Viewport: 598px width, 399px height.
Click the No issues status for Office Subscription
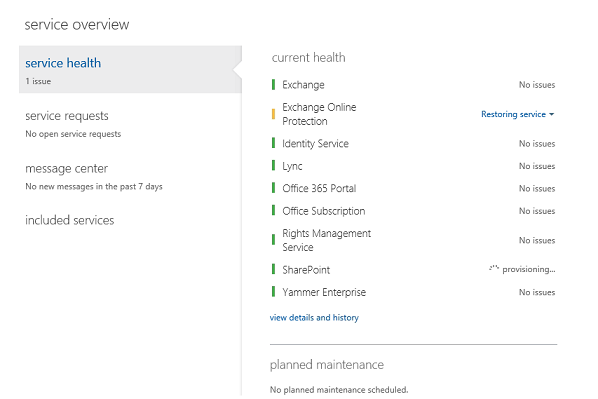click(x=537, y=211)
